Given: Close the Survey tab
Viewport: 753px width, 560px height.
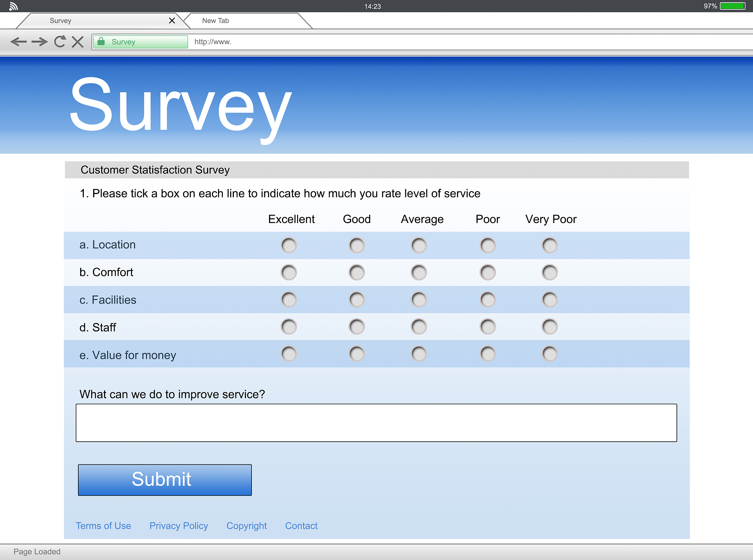Looking at the screenshot, I should tap(172, 21).
